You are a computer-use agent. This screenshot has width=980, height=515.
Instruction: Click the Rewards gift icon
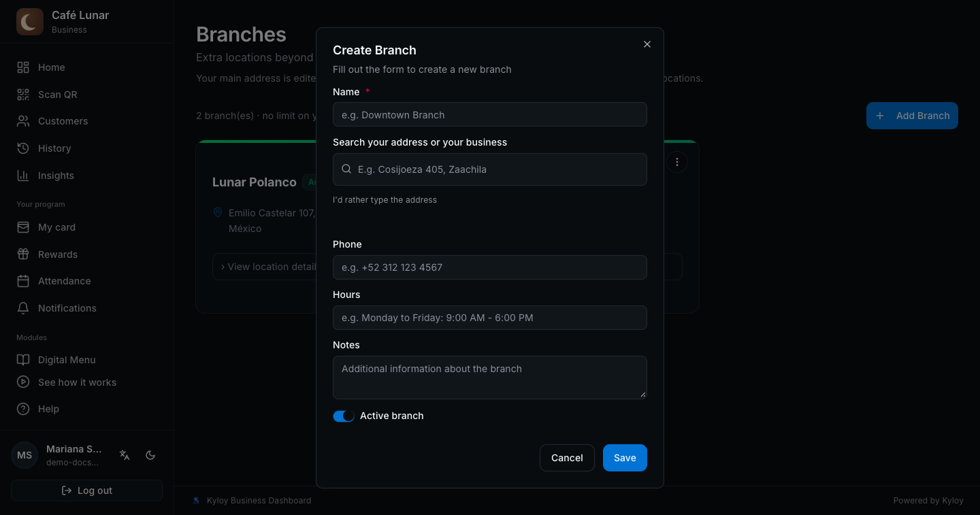[23, 254]
